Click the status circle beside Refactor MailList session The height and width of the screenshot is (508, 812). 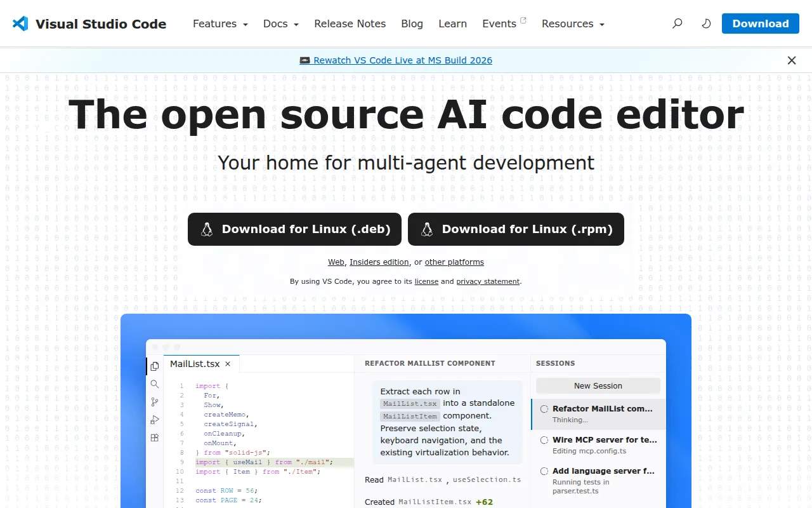544,409
